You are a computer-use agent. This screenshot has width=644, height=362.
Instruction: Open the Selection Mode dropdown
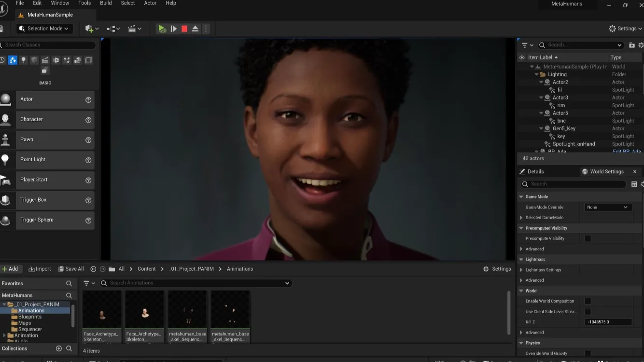click(45, 28)
